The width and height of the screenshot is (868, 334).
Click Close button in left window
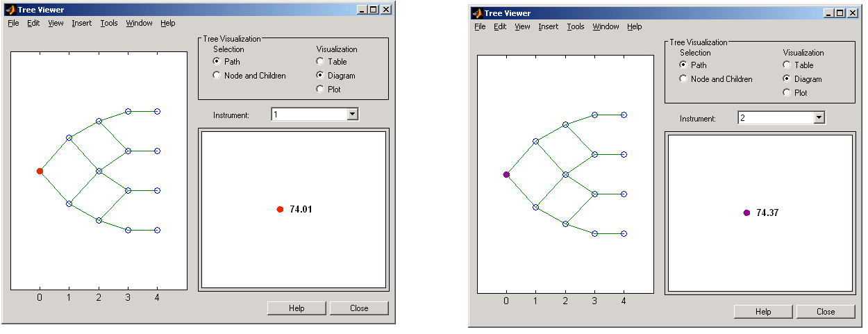[359, 308]
